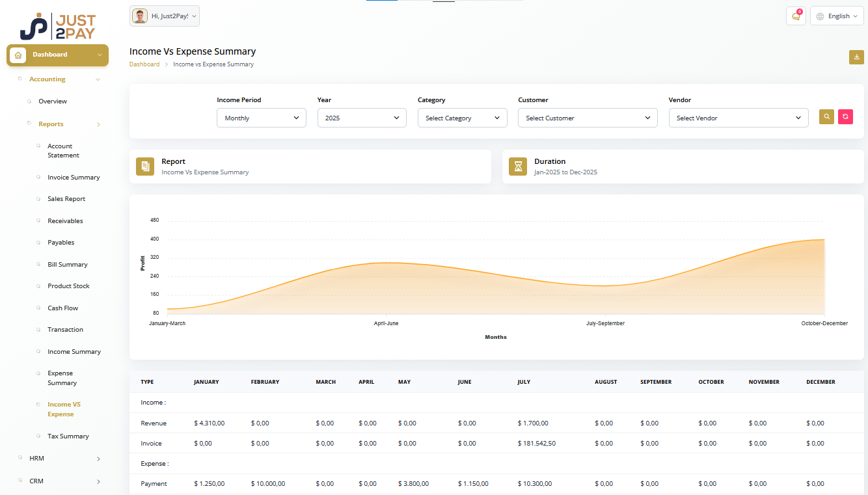Click the gold search filter button
Viewport: 868px width, 495px height.
coord(826,117)
